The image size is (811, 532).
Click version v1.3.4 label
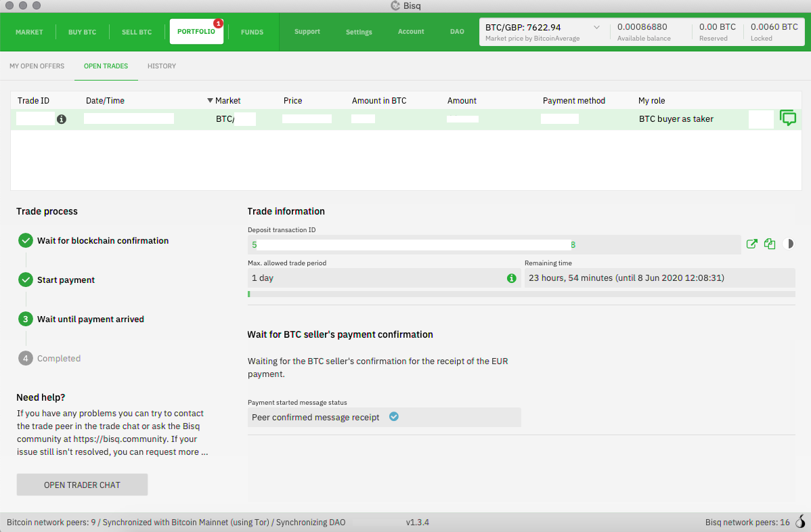pos(418,522)
